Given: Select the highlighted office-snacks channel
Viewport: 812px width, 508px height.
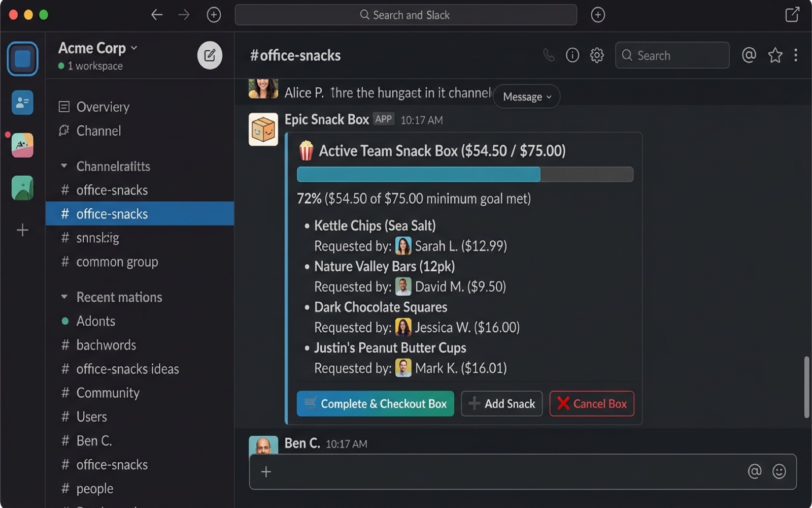Looking at the screenshot, I should point(140,213).
